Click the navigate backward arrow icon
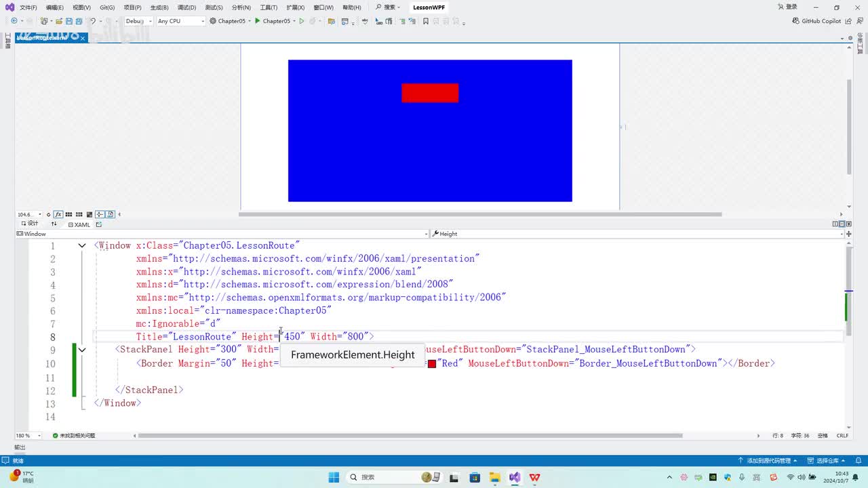 pyautogui.click(x=14, y=21)
